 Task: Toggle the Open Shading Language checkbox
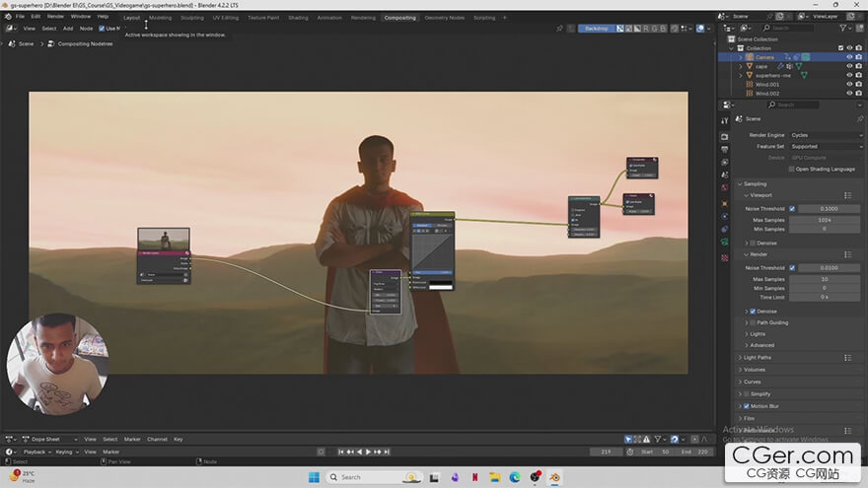[792, 170]
